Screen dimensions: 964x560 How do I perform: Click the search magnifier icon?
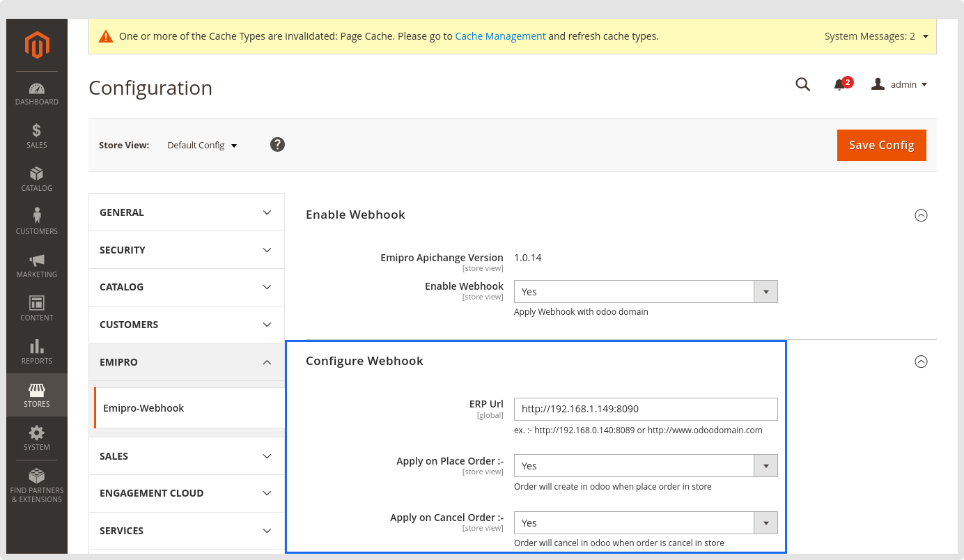802,84
